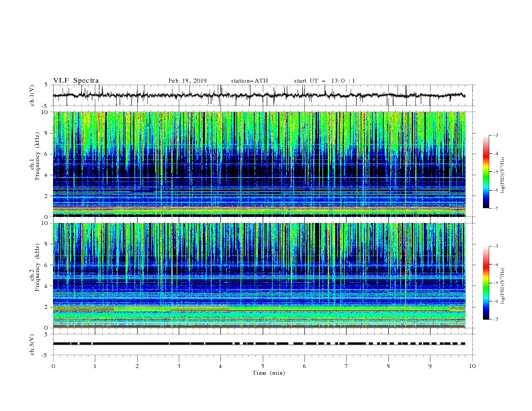Viewport: 532px width, 411px height.
Task: Click the ch.3 black dashed signal trace
Action: pyautogui.click(x=259, y=344)
